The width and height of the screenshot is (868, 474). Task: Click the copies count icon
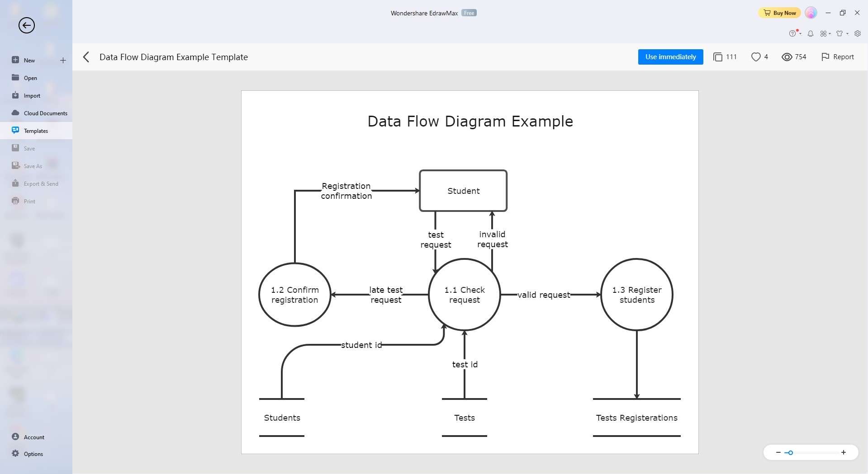(x=717, y=57)
